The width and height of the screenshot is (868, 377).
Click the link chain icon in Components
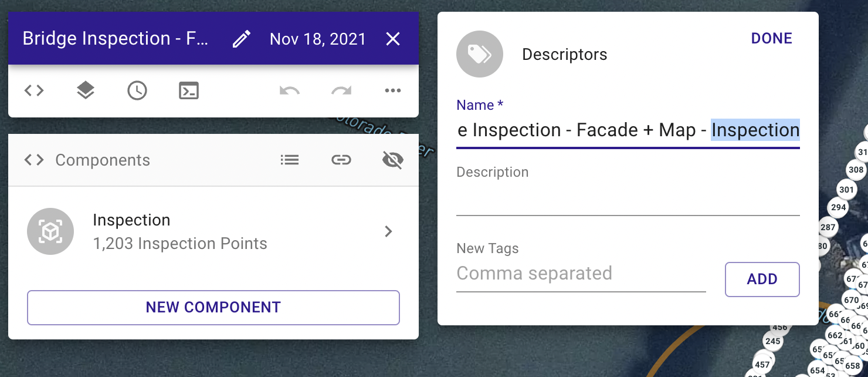coord(341,160)
